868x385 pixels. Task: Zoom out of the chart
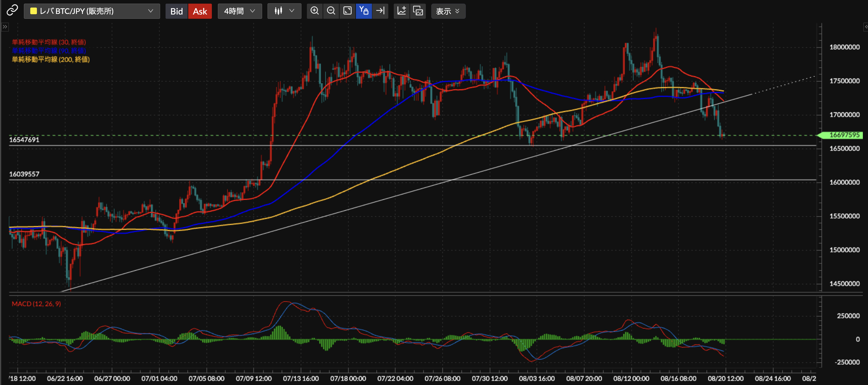click(x=331, y=11)
